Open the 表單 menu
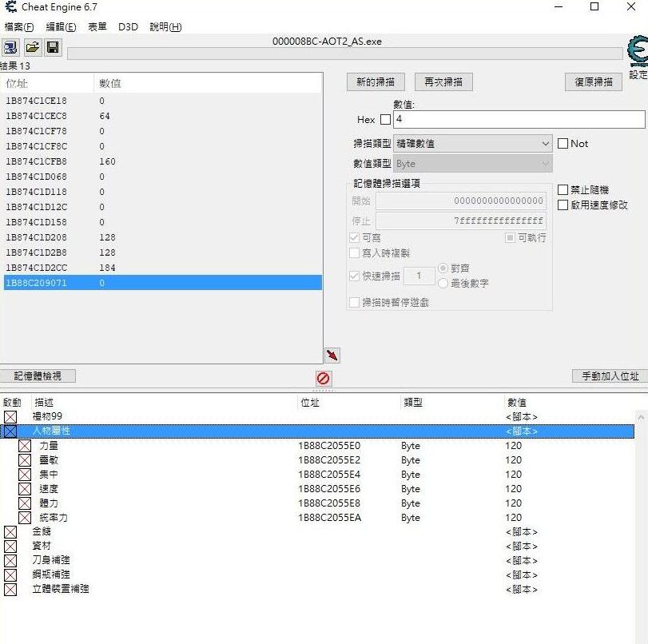Image resolution: width=648 pixels, height=644 pixels. pyautogui.click(x=97, y=27)
